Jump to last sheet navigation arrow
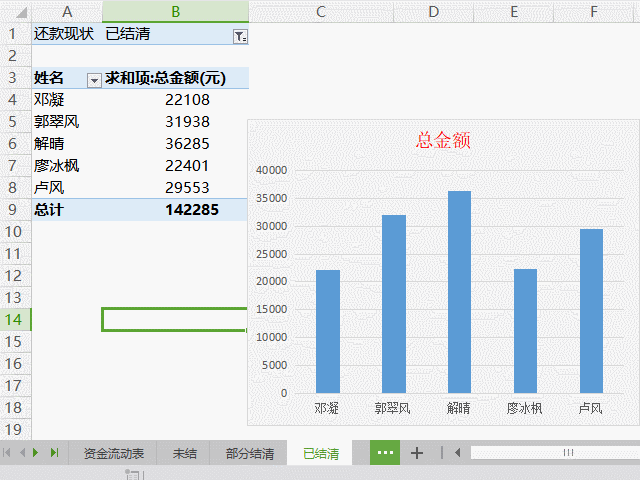640x480 pixels. 55,452
